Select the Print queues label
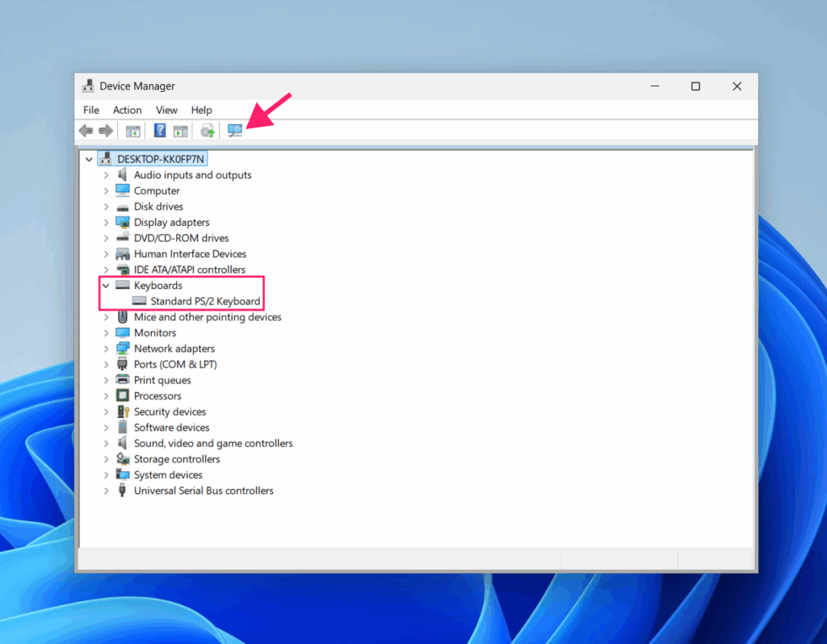The width and height of the screenshot is (827, 644). 162,380
